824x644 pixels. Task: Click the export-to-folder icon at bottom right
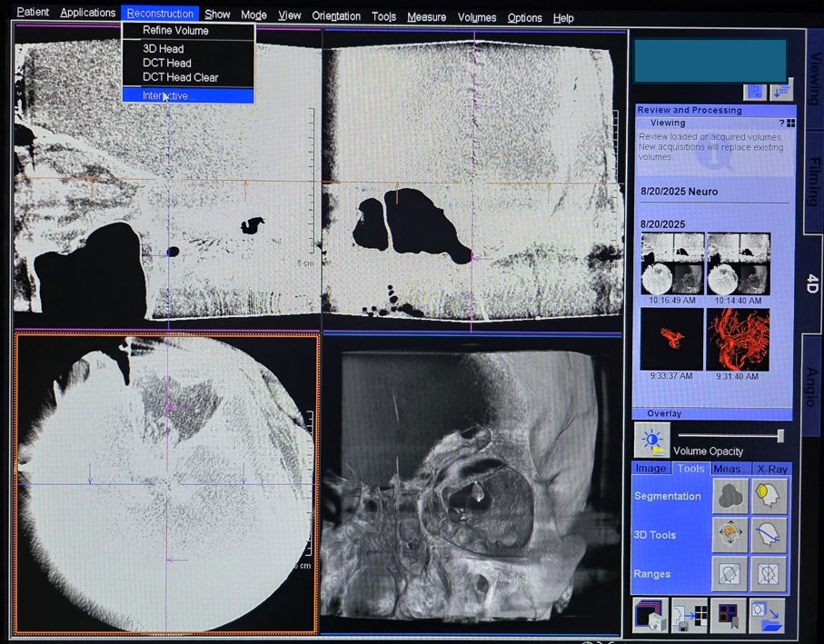(x=769, y=616)
